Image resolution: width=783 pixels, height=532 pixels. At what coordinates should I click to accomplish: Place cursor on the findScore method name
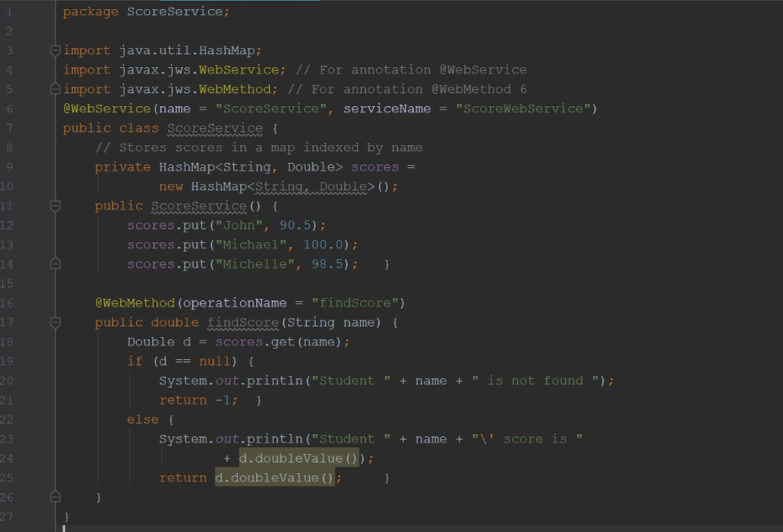(x=243, y=322)
